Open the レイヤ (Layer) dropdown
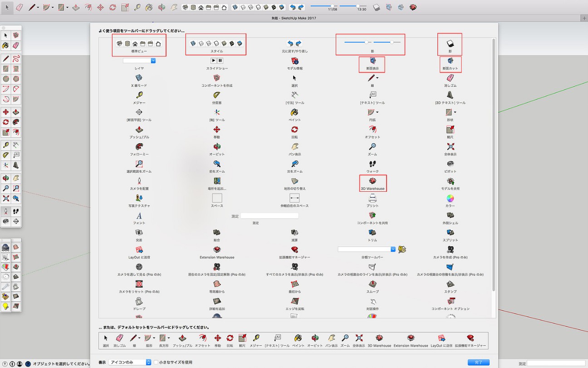The width and height of the screenshot is (588, 368). coord(139,60)
